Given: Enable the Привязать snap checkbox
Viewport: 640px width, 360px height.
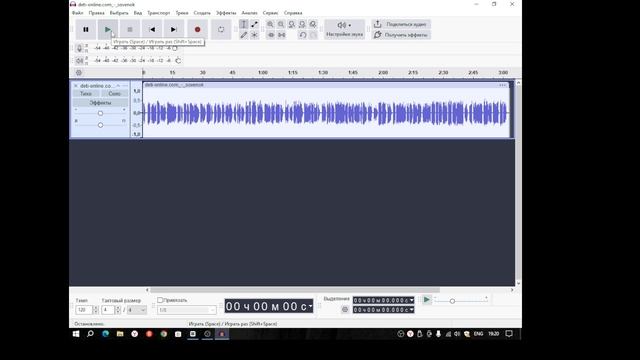Looking at the screenshot, I should point(160,300).
